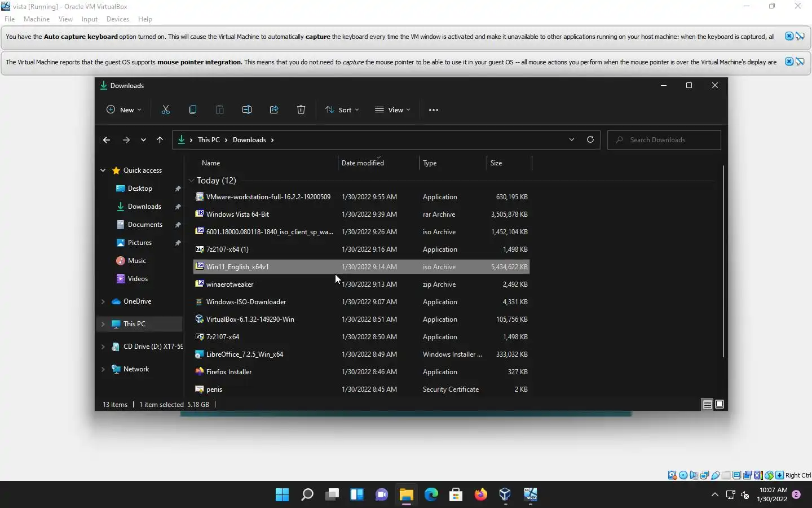Click the Delete trash can icon
Image resolution: width=812 pixels, height=508 pixels.
(301, 110)
